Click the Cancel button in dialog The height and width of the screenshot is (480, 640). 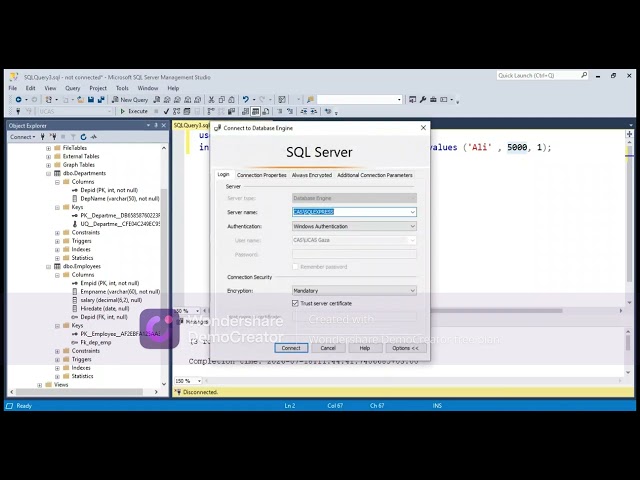point(328,348)
